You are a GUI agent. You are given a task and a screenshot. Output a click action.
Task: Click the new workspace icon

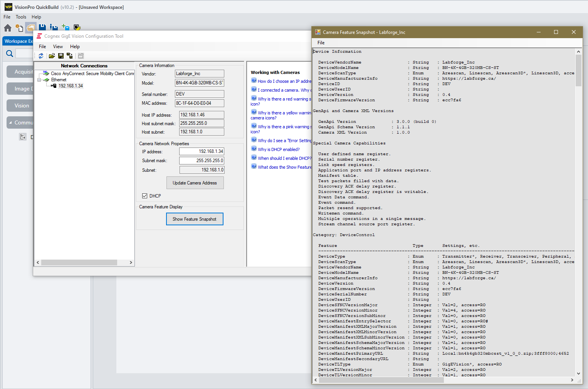click(x=19, y=28)
